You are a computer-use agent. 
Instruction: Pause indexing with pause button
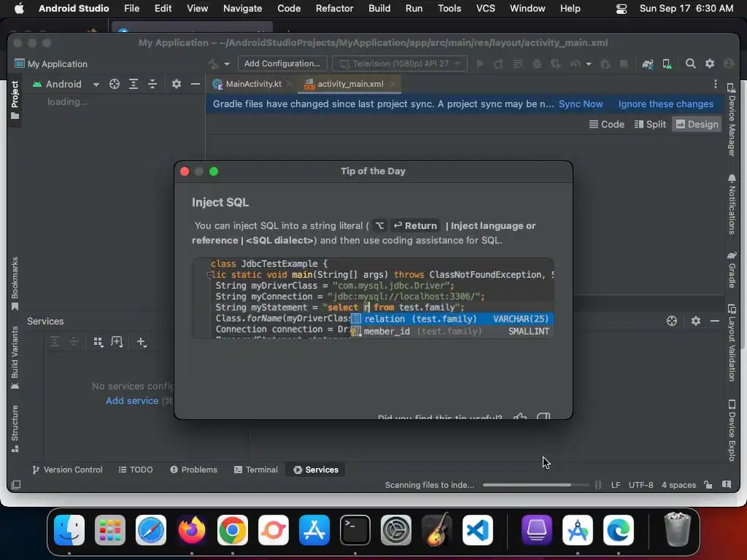(x=598, y=485)
